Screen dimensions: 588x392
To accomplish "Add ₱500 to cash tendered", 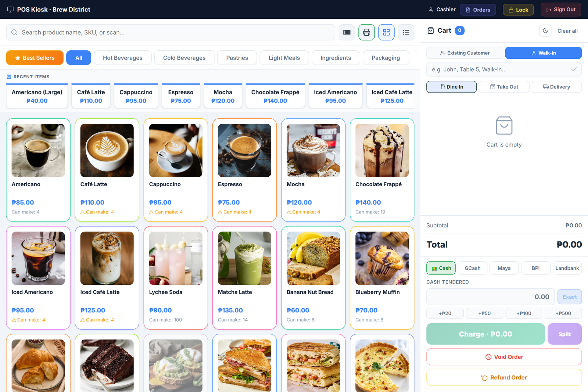I will tap(563, 313).
